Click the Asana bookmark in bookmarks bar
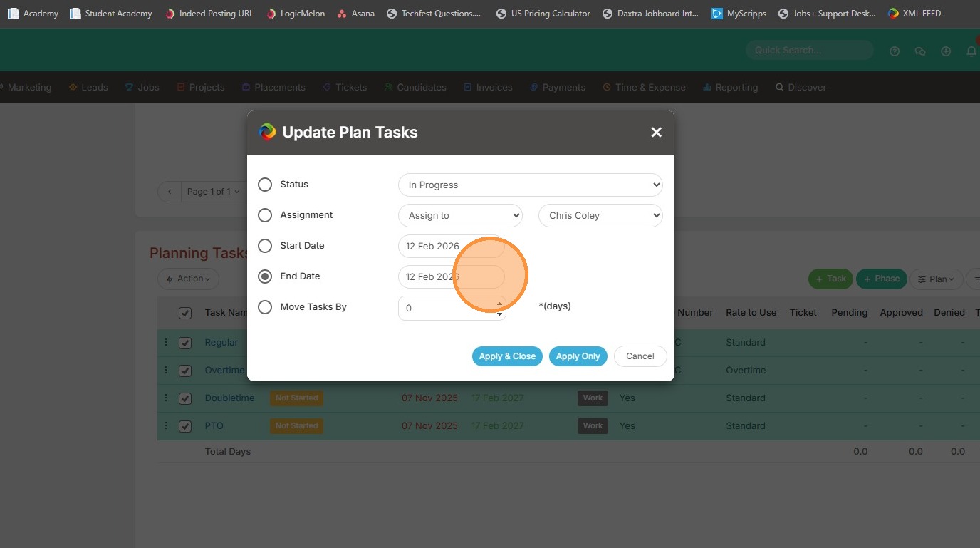The image size is (980, 548). tap(355, 14)
